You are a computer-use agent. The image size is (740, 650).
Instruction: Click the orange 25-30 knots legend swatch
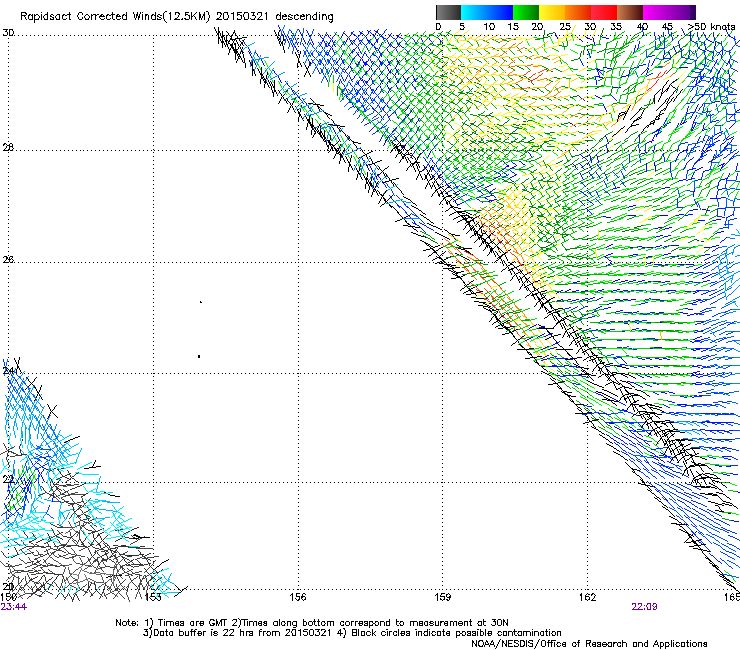(578, 12)
